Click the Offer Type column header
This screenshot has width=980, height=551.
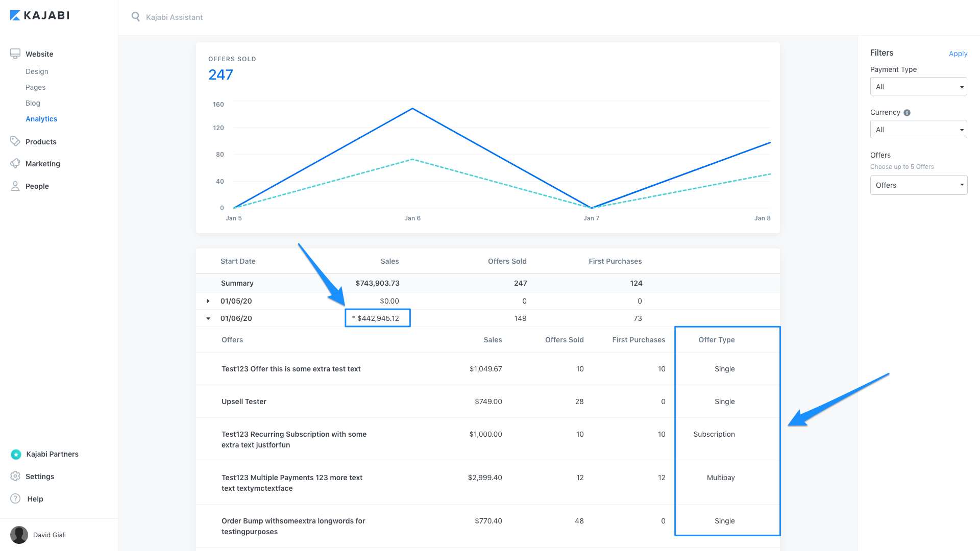(x=717, y=340)
